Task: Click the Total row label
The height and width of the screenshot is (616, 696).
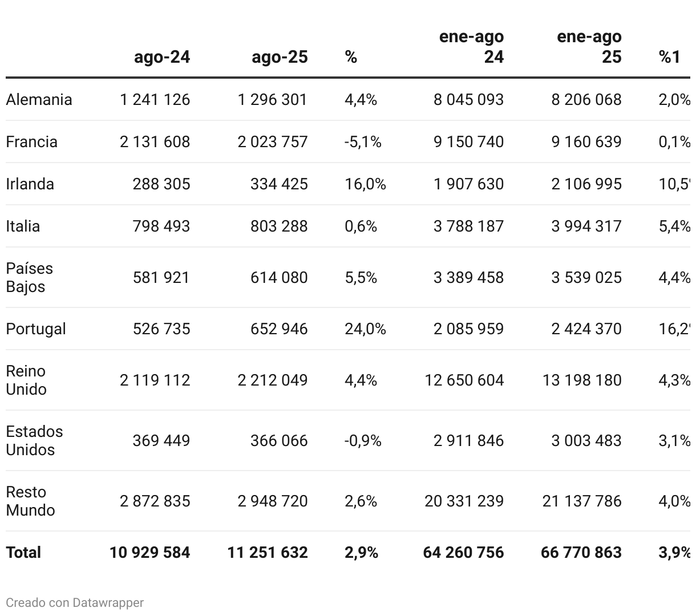Action: click(x=23, y=553)
